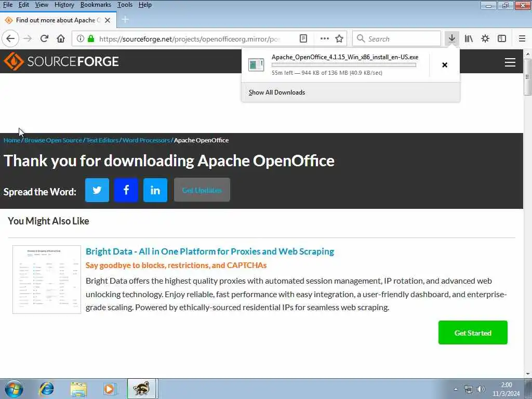Image resolution: width=532 pixels, height=399 pixels.
Task: Show site information via the info icon
Action: pyautogui.click(x=81, y=38)
